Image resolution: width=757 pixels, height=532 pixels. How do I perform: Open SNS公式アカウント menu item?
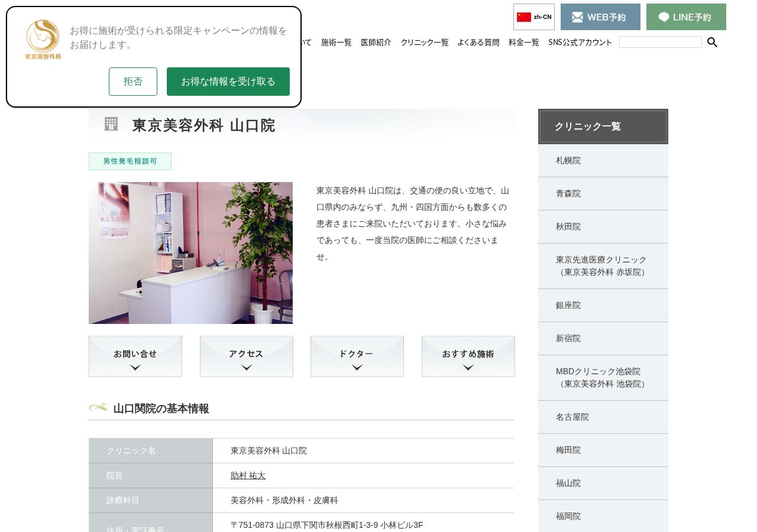(580, 42)
